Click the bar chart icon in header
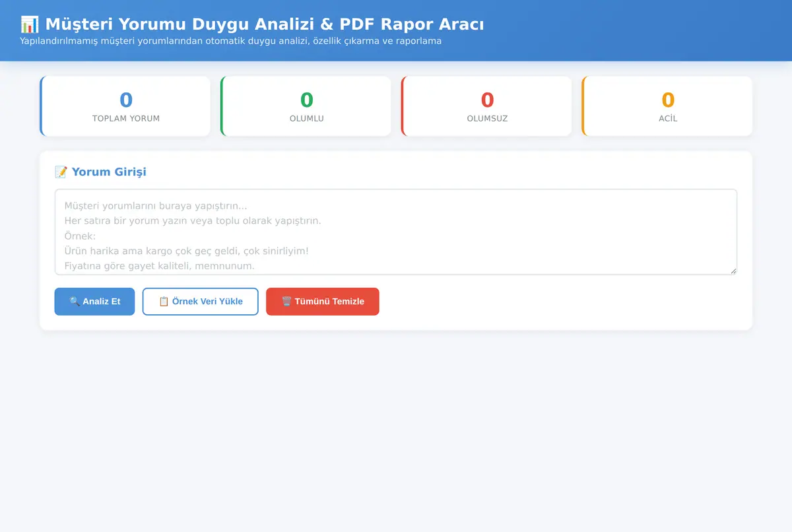Image resolution: width=792 pixels, height=532 pixels. (x=30, y=24)
